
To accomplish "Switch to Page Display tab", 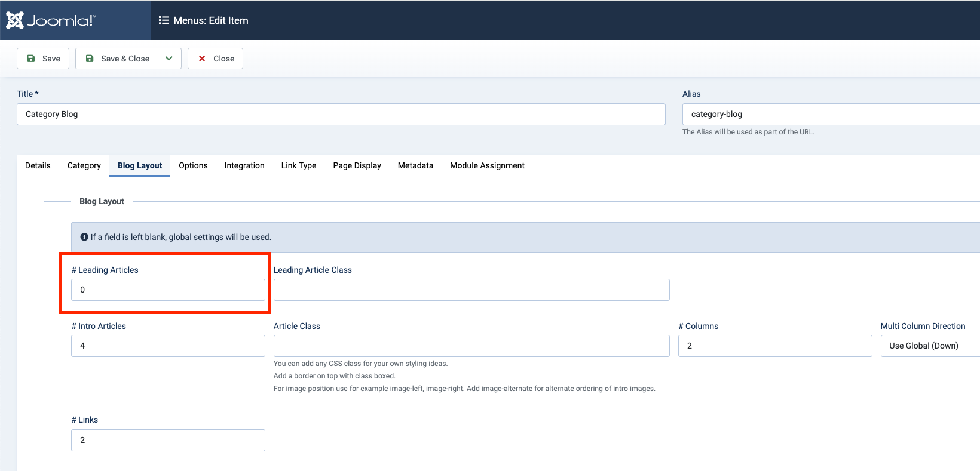I will 357,165.
